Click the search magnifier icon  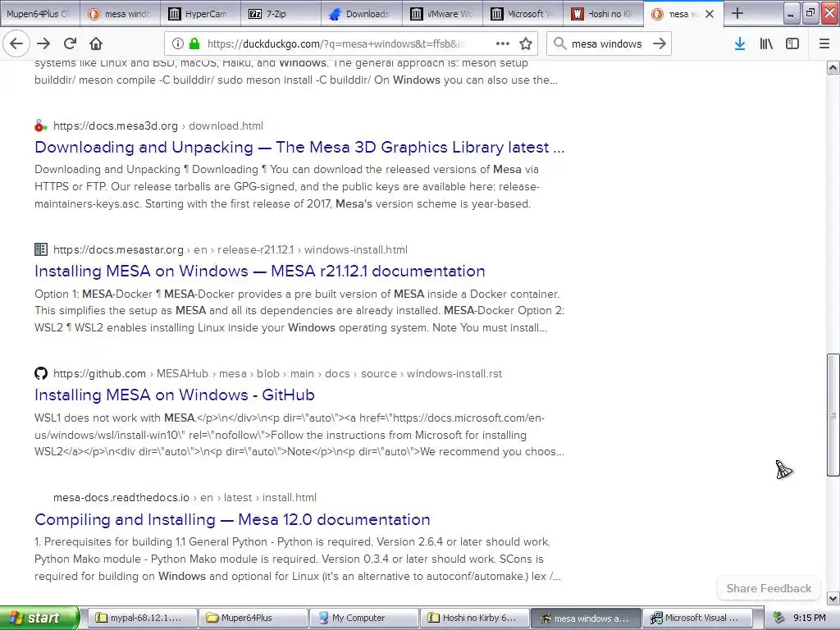point(559,43)
